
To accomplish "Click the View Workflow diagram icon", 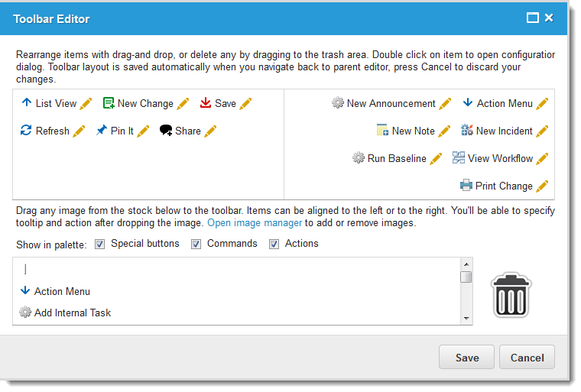I will point(459,158).
